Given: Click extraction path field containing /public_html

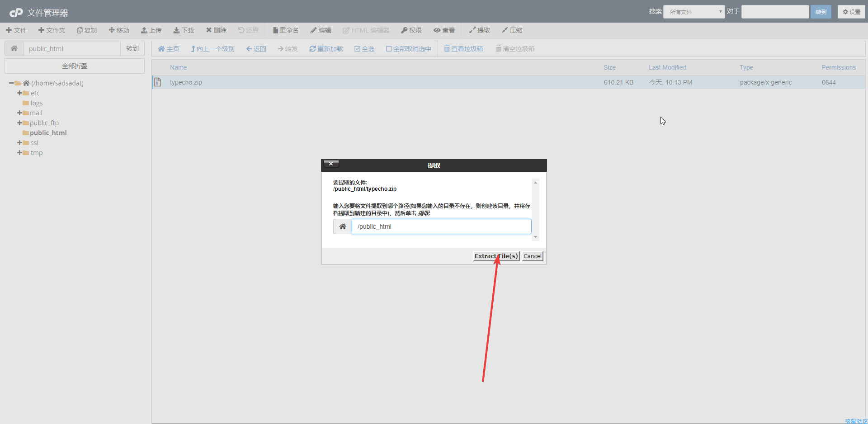Looking at the screenshot, I should [x=442, y=226].
